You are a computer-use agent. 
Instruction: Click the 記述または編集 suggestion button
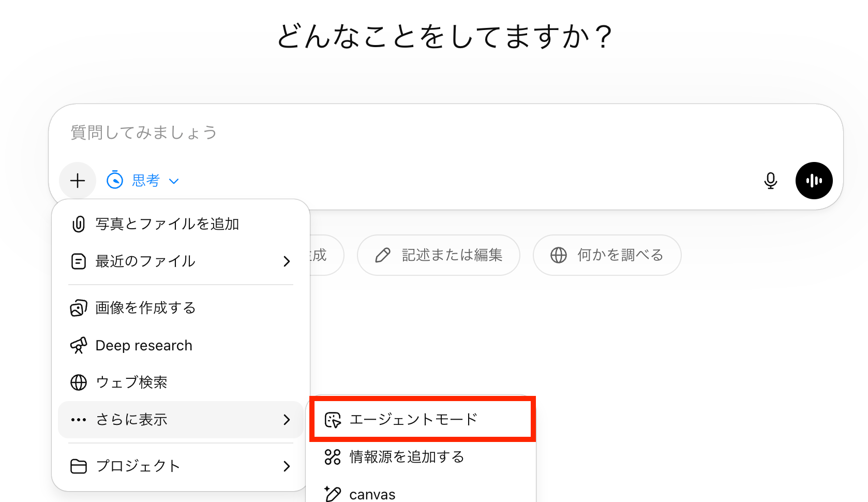tap(438, 255)
